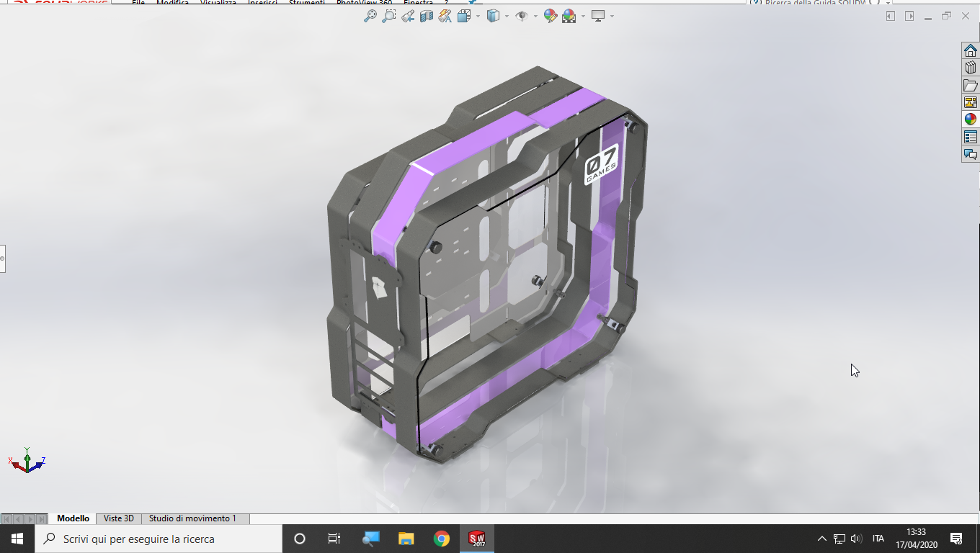The image size is (980, 553).
Task: Return to the Previous View
Action: coord(408,16)
